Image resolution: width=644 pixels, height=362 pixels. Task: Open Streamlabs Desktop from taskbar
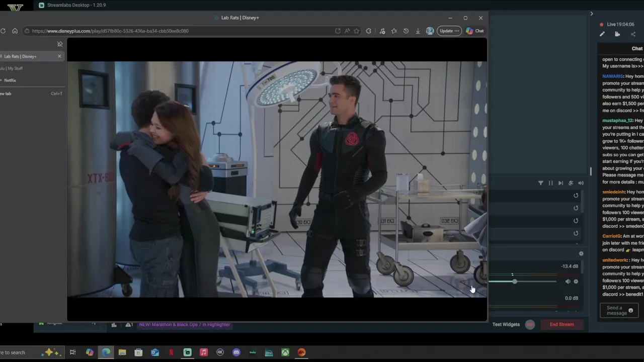click(x=187, y=352)
